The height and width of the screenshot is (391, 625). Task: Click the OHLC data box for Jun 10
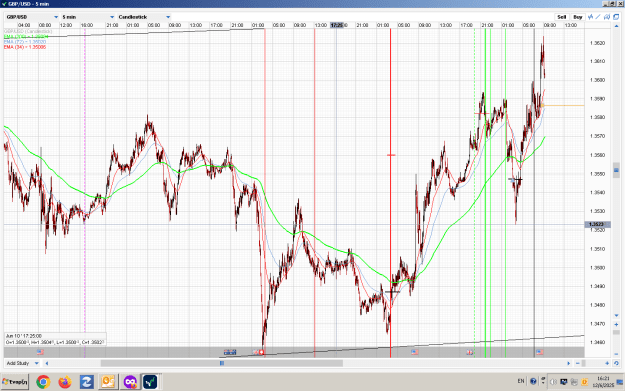click(x=55, y=339)
